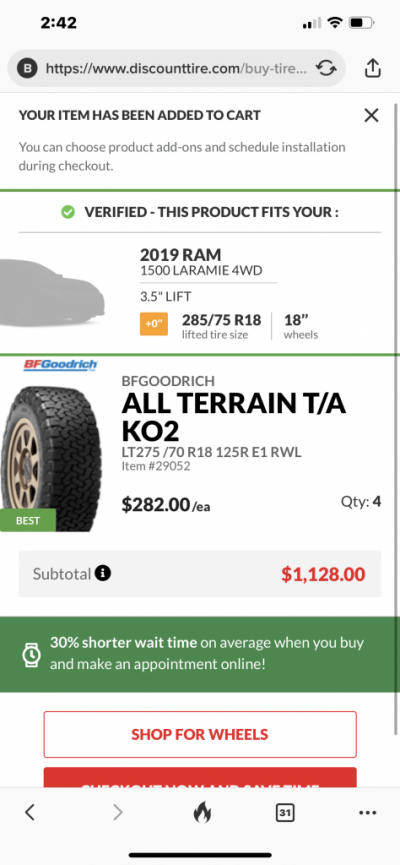Open the share sheet icon
Image resolution: width=400 pixels, height=865 pixels.
373,68
